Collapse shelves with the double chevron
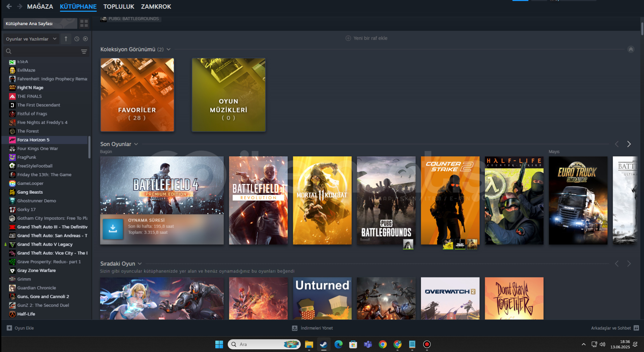 631,49
